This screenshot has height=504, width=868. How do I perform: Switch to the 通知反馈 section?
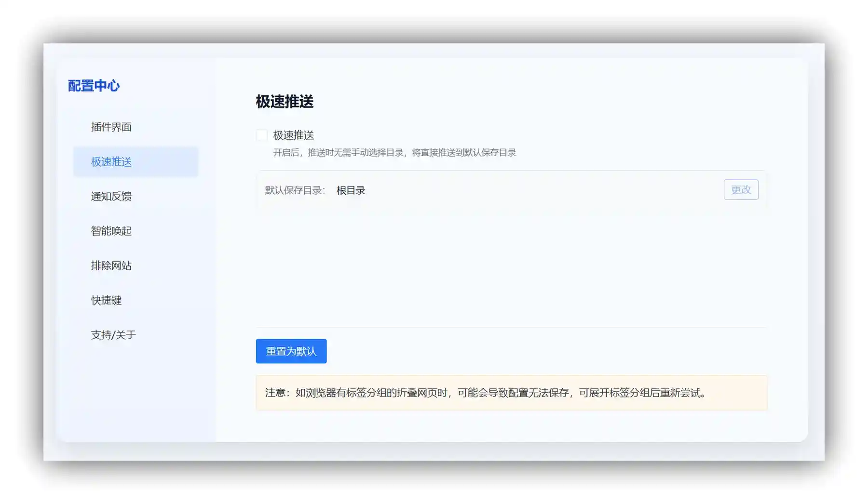tap(110, 196)
